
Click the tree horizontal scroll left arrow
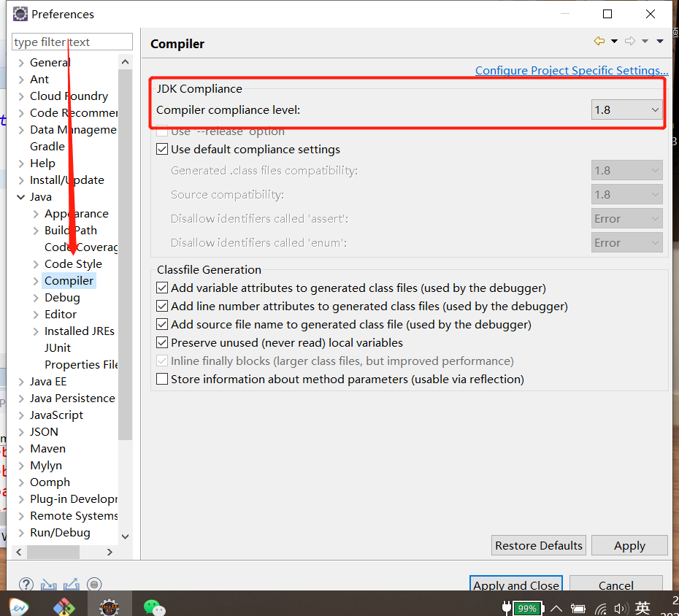(x=19, y=553)
